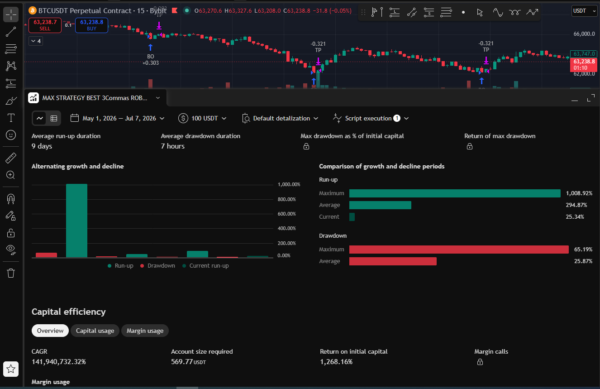Select the short position tool in favorites toolbar
The width and height of the screenshot is (600, 389).
point(429,12)
